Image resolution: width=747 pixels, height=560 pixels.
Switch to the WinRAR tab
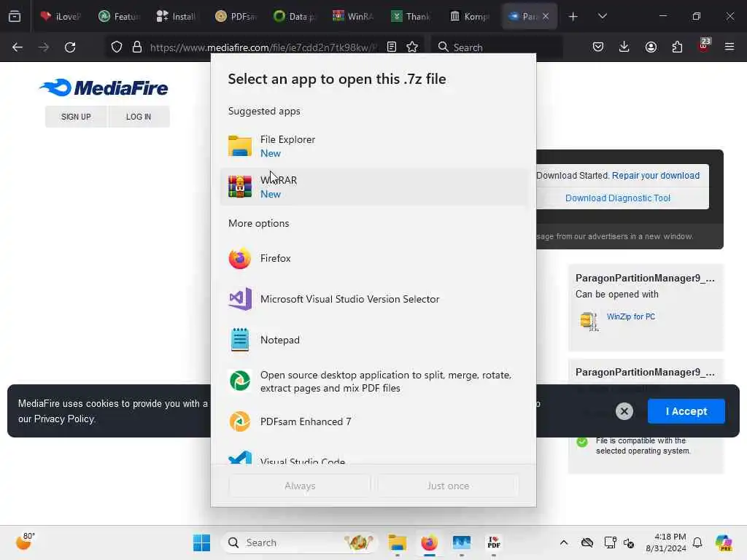coord(352,16)
